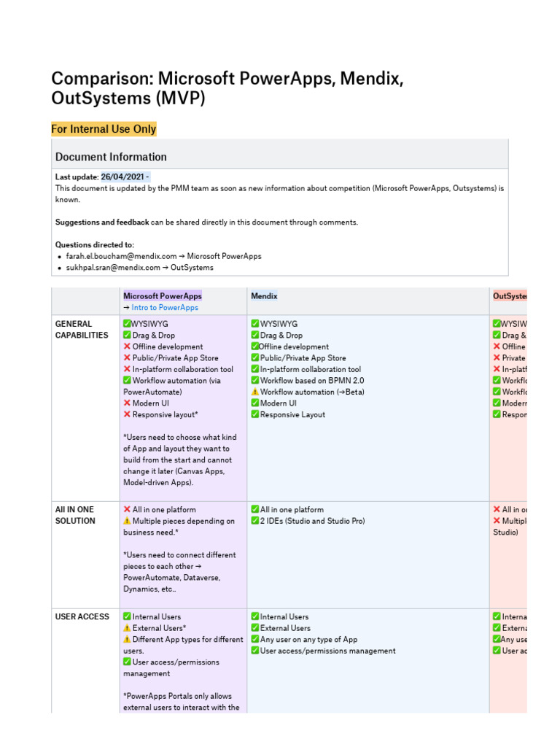
Task: Click 'In-platform collaboration tool' in the Mendix column
Action: coord(311,370)
